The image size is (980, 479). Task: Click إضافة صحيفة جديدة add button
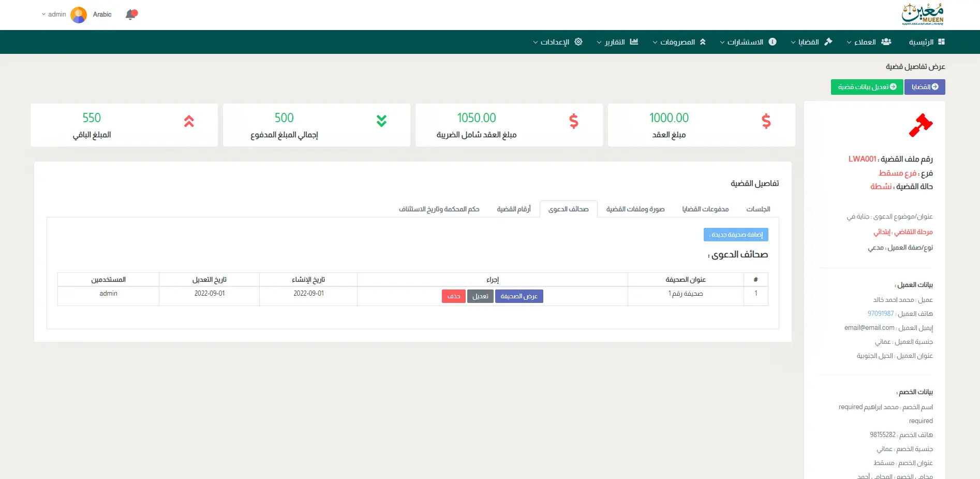736,235
